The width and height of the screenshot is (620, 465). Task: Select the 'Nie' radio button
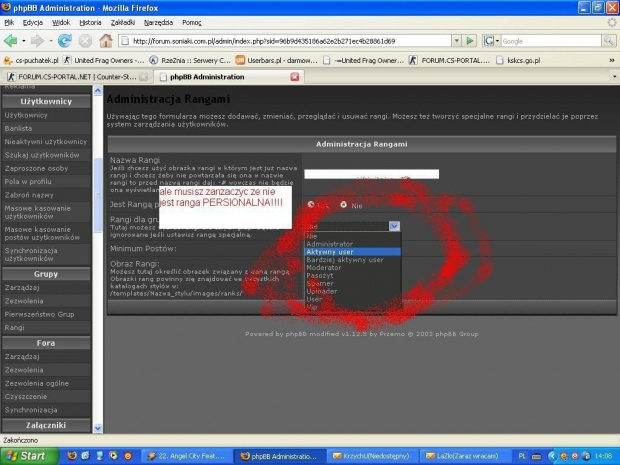click(x=344, y=205)
